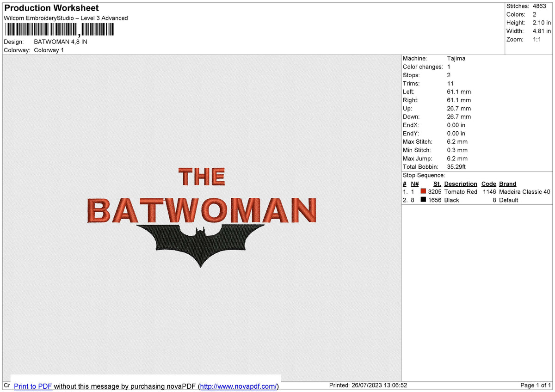Viewport: 555px width, 392px height.
Task: Click the black bat logo in the design
Action: 201,245
